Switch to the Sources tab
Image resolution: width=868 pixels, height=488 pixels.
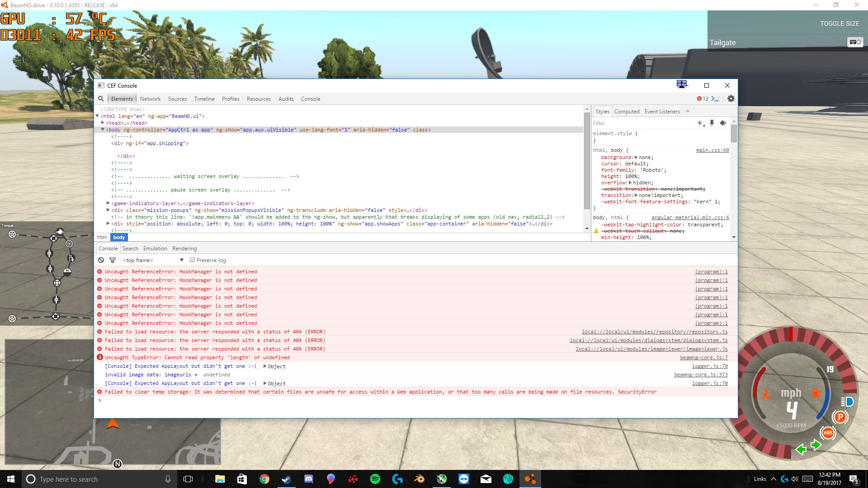click(x=177, y=99)
